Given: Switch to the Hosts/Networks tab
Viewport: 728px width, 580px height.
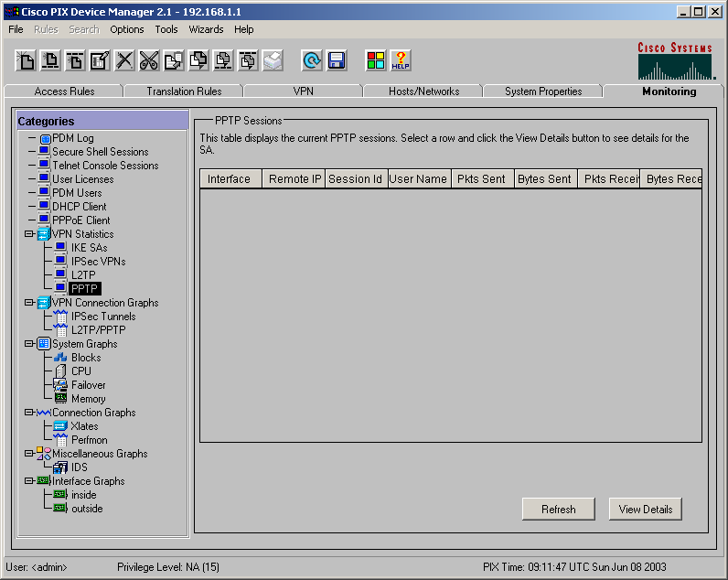Looking at the screenshot, I should [423, 91].
